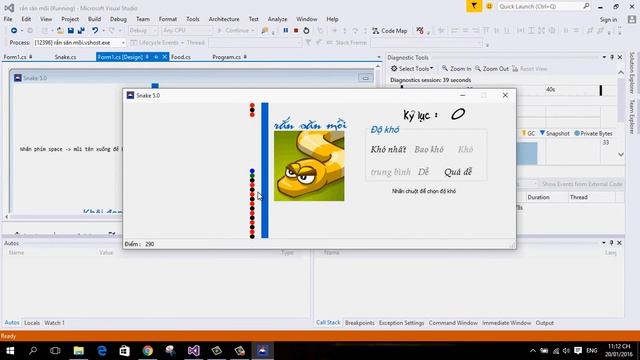Click the Navigate Backward toolbar icon

14,31
